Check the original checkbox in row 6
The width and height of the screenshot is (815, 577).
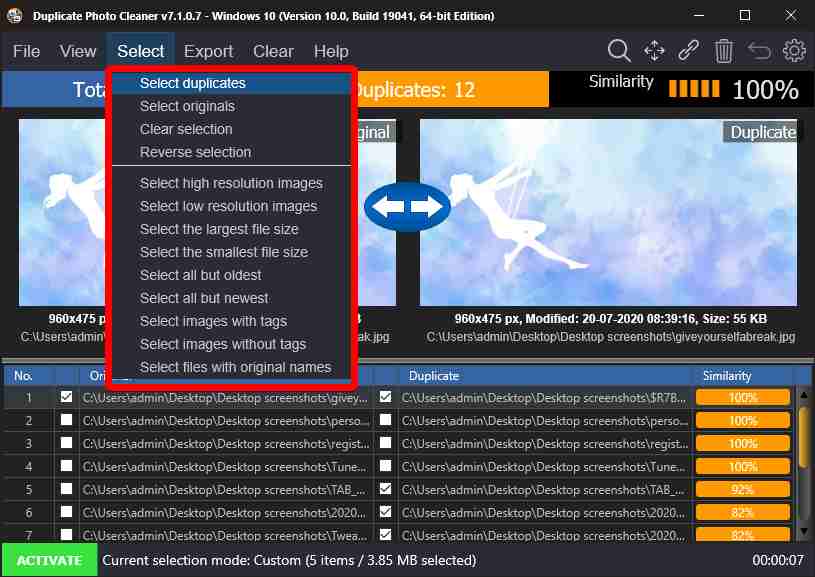66,512
